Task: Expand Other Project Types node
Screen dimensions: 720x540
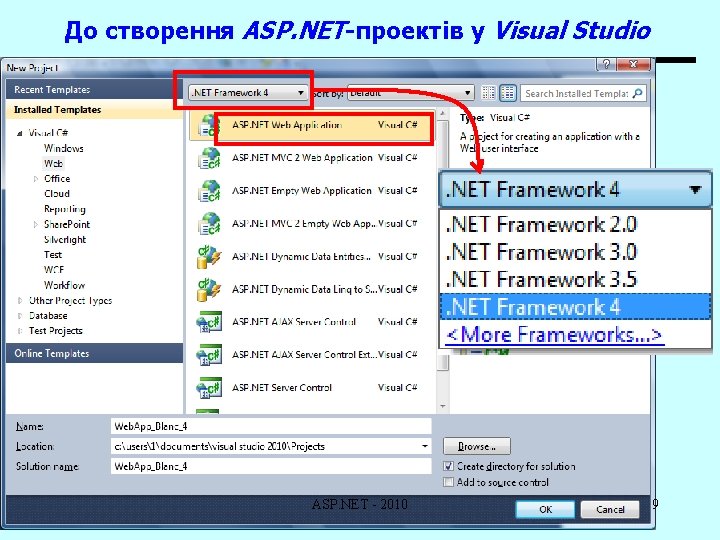Action: click(19, 300)
